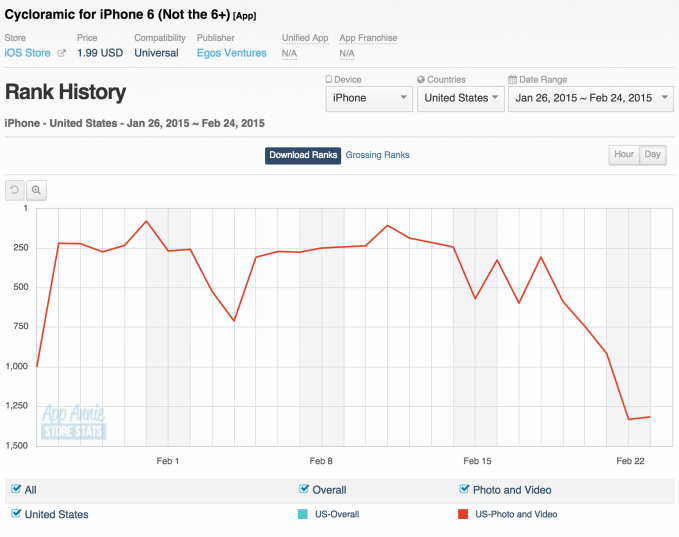This screenshot has width=679, height=537.
Task: Open the iPhone device dropdown
Action: (x=369, y=98)
